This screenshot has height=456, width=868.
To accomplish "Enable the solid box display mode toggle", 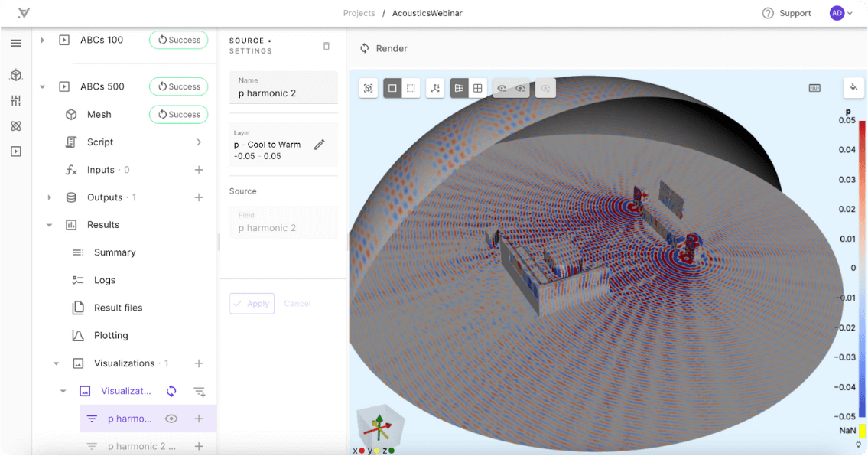I will point(392,88).
